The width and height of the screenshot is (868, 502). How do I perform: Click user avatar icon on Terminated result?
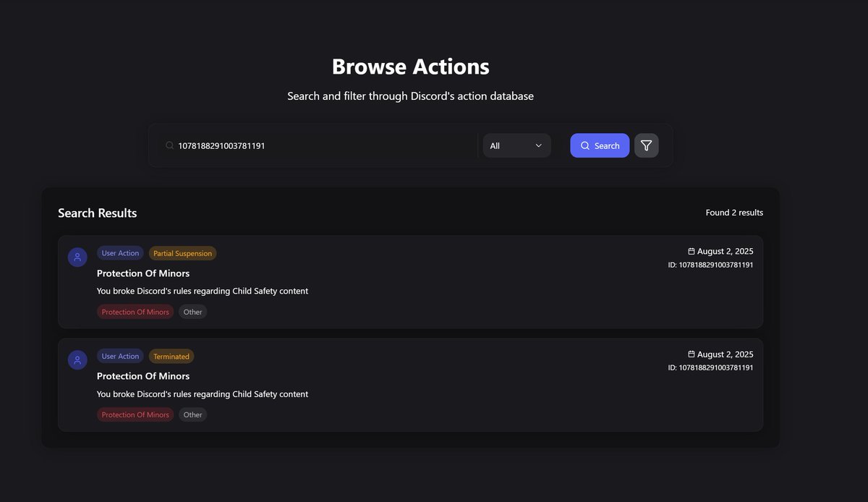pyautogui.click(x=77, y=360)
